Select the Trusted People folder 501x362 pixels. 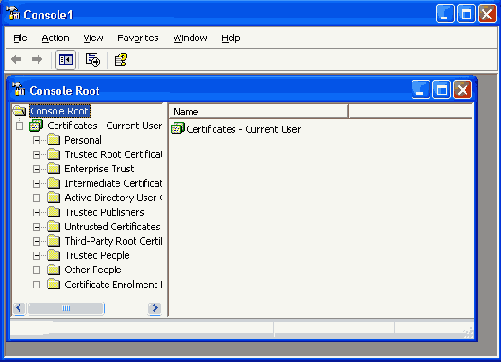[97, 256]
